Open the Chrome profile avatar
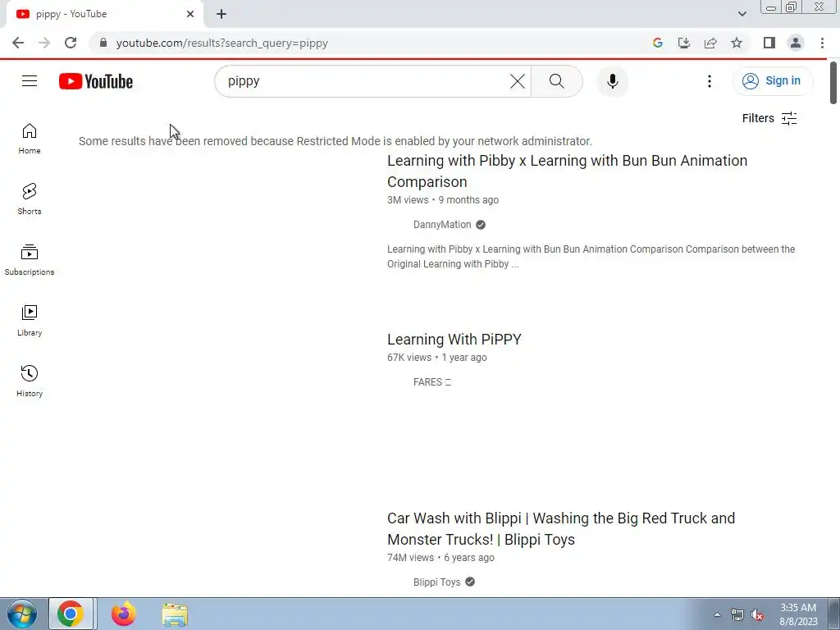 [796, 43]
